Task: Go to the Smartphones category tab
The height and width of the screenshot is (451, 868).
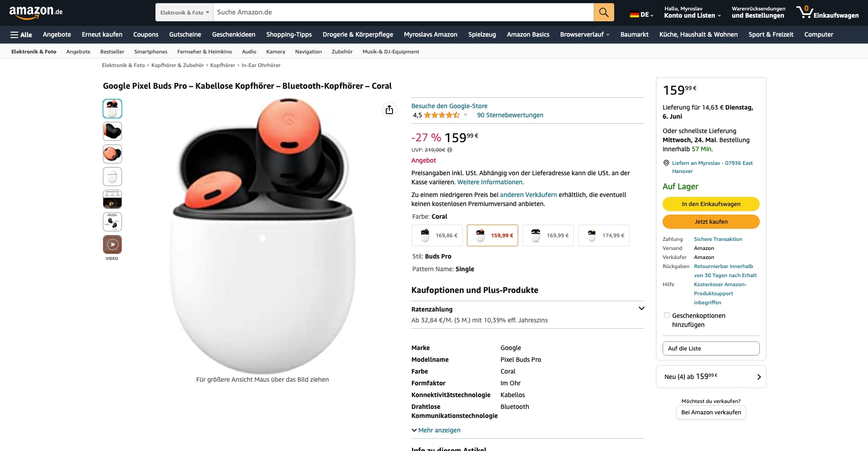Action: coord(150,52)
